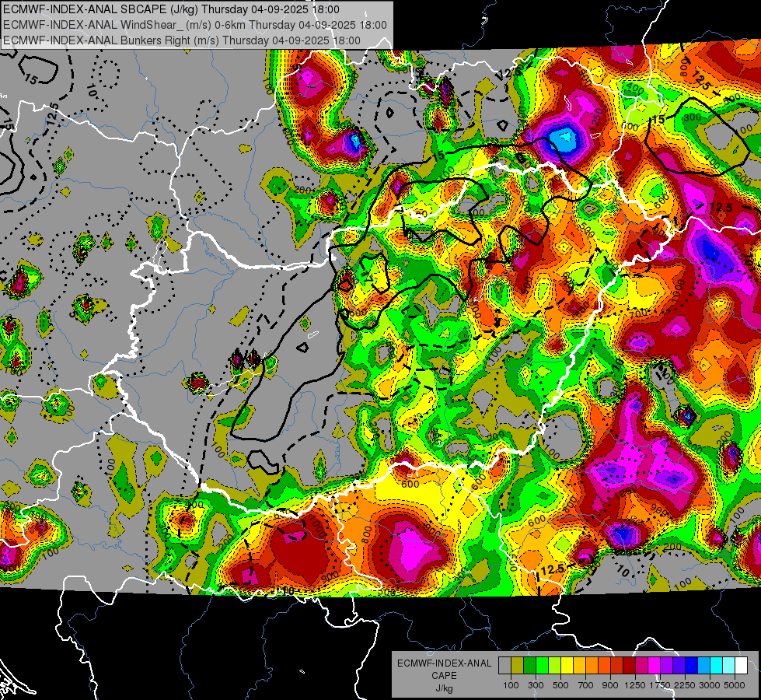The height and width of the screenshot is (700, 761).
Task: Select the olive legend color swatch
Action: [518, 665]
